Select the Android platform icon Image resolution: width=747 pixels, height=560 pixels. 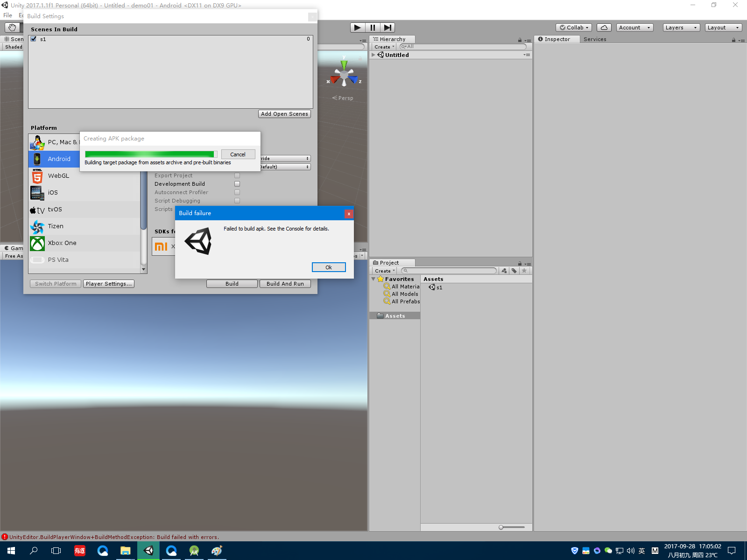click(37, 159)
